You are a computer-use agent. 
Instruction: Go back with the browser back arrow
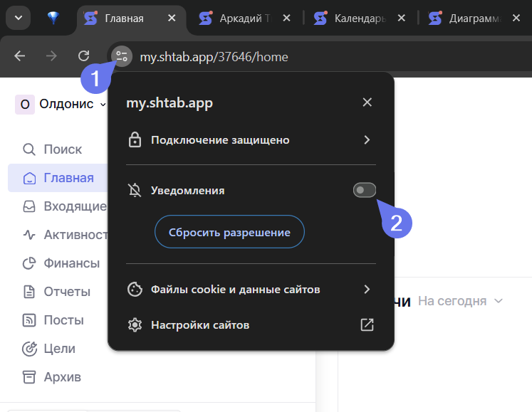tap(20, 56)
